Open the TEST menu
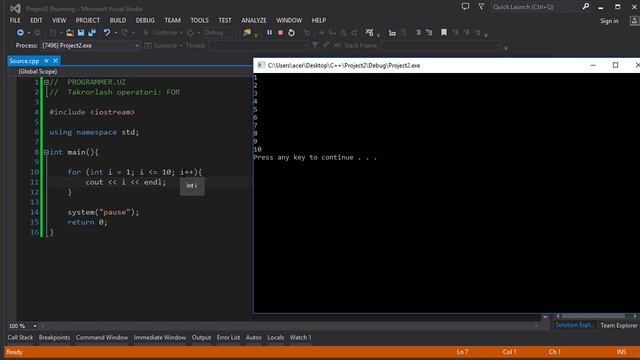The width and height of the screenshot is (640, 360). click(x=224, y=20)
